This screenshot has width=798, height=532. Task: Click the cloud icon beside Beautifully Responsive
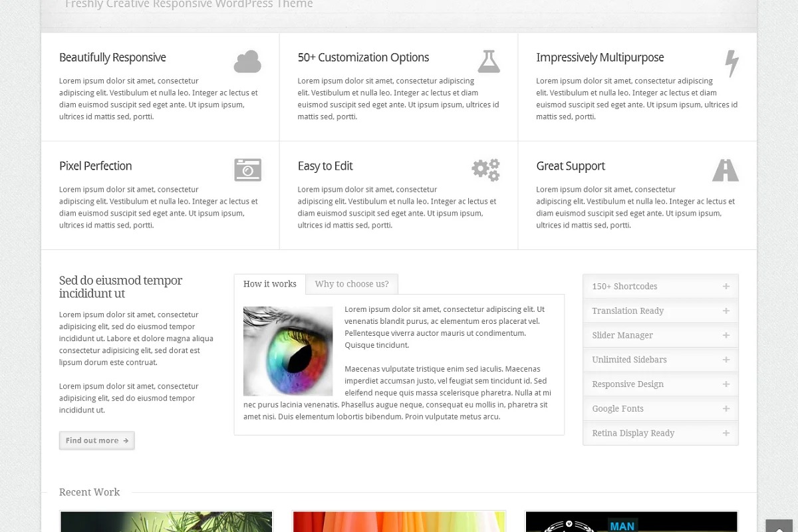point(247,62)
